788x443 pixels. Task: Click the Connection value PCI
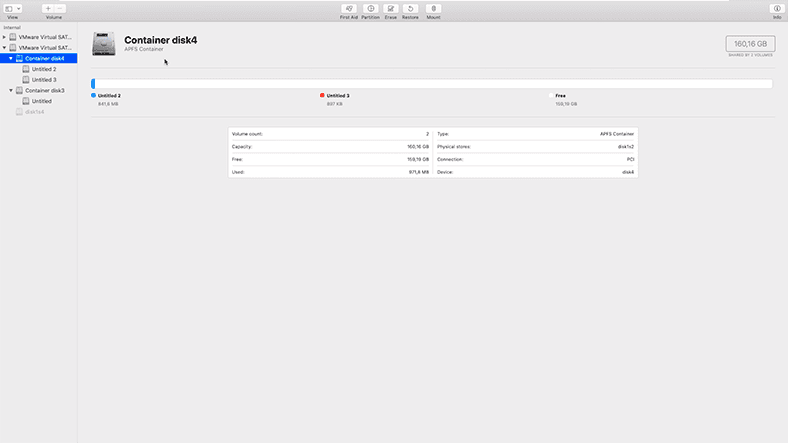pyautogui.click(x=631, y=159)
